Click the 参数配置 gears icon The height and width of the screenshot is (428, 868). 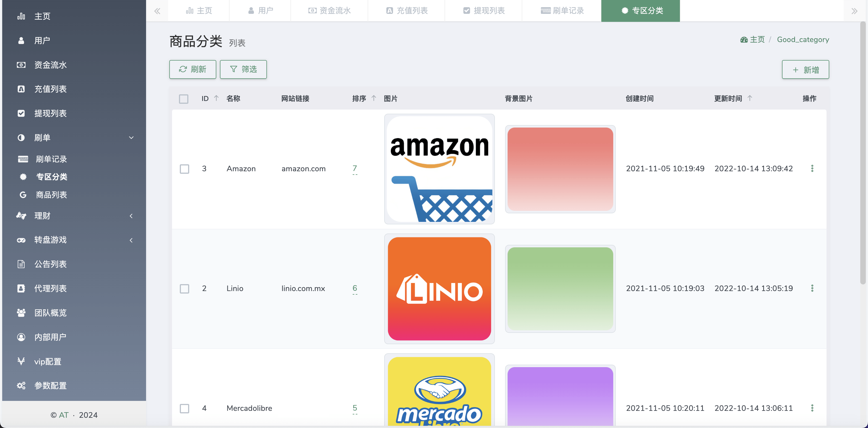(x=21, y=386)
